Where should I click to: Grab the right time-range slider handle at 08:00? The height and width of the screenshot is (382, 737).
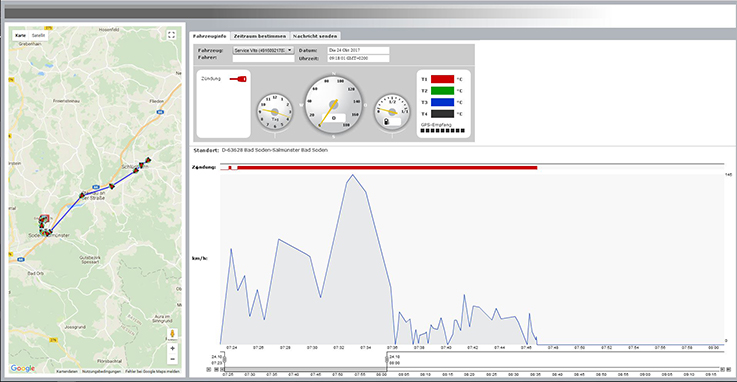point(387,359)
